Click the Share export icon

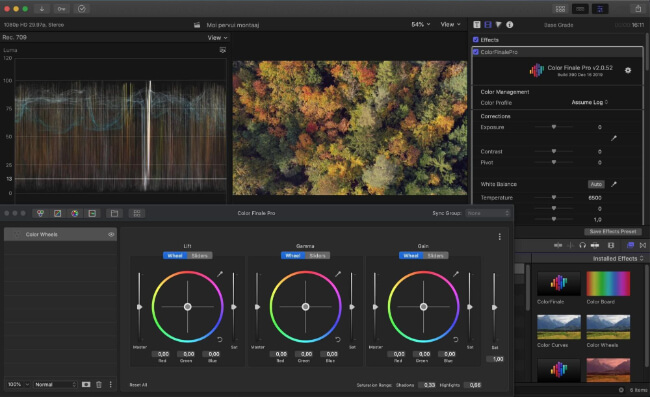(638, 9)
